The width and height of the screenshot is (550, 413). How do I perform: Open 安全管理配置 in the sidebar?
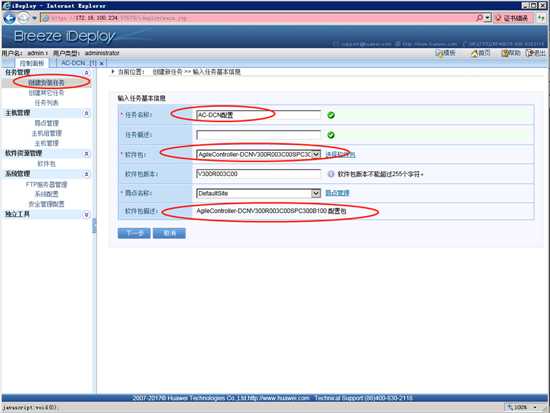46,204
